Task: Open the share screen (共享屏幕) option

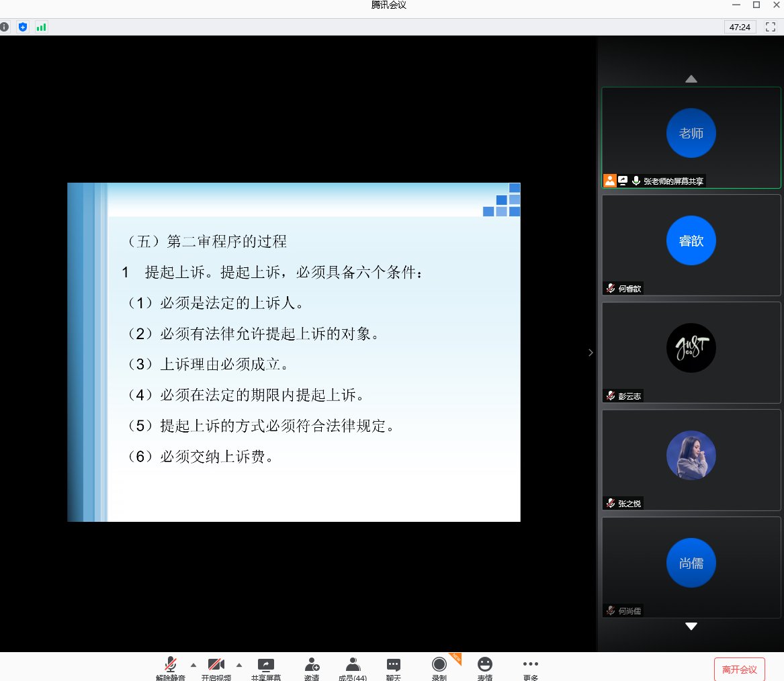Action: pos(266,669)
